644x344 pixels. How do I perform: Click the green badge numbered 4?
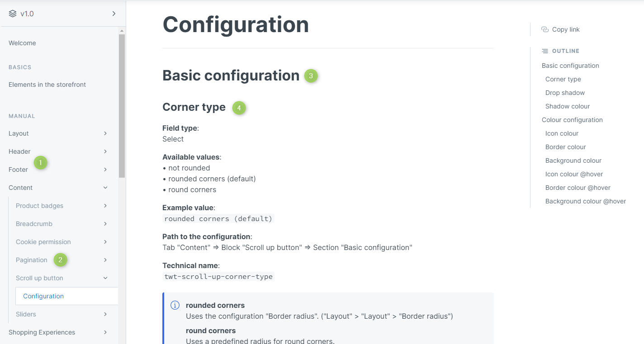point(239,108)
